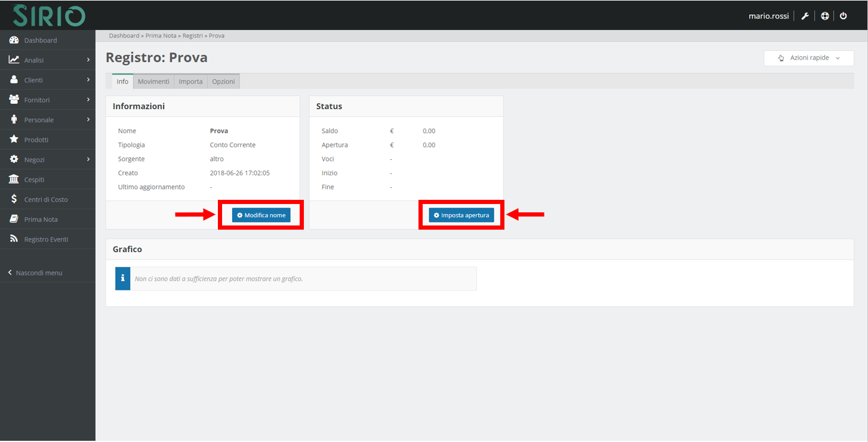Click the Cespiti bank building icon
The image size is (868, 442).
[x=14, y=180]
